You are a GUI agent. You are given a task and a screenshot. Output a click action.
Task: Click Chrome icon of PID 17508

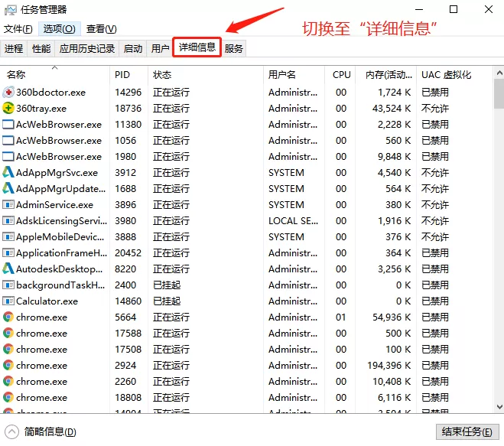pos(8,349)
